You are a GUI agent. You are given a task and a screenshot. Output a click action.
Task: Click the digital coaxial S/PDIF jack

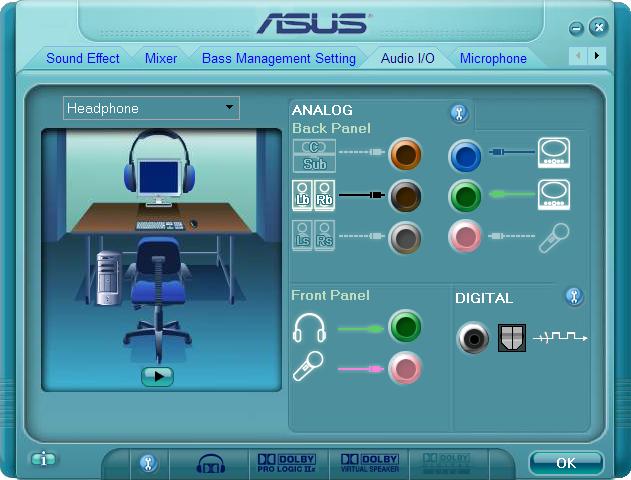point(473,338)
